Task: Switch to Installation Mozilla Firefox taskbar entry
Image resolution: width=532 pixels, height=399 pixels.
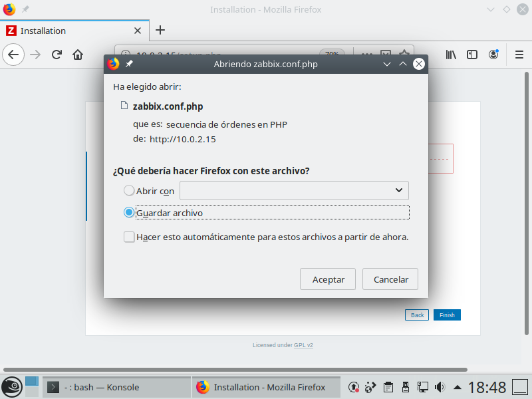Action: (x=266, y=387)
